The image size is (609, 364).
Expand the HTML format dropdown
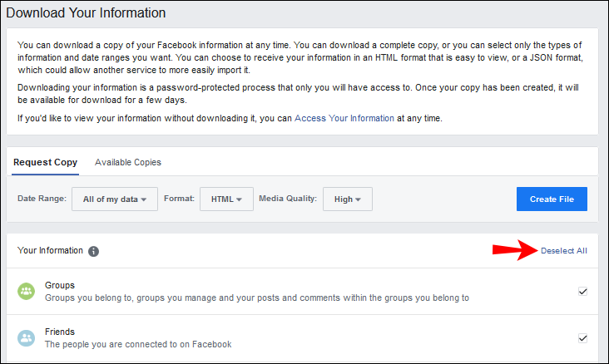(x=226, y=199)
